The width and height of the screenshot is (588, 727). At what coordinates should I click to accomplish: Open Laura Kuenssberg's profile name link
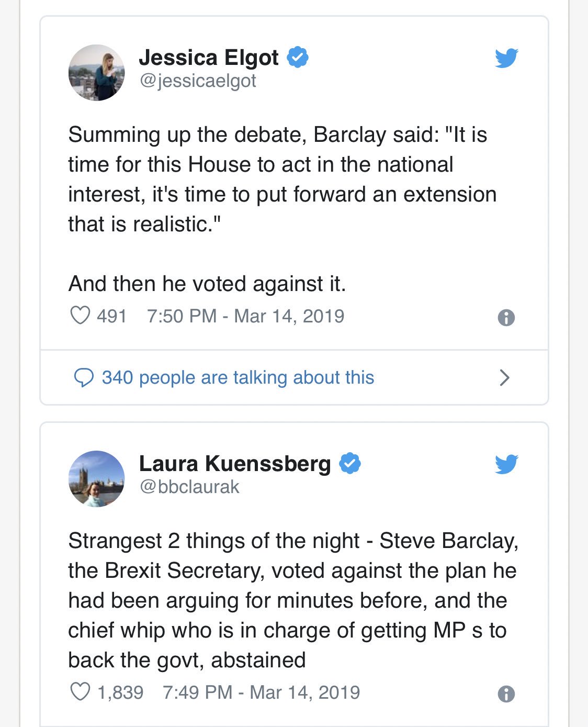235,464
